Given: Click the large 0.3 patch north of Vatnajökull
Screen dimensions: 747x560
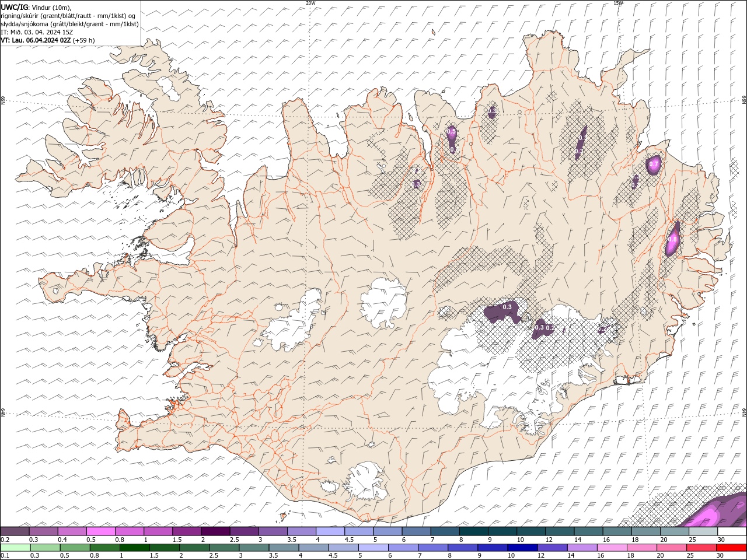Looking at the screenshot, I should pyautogui.click(x=504, y=312).
